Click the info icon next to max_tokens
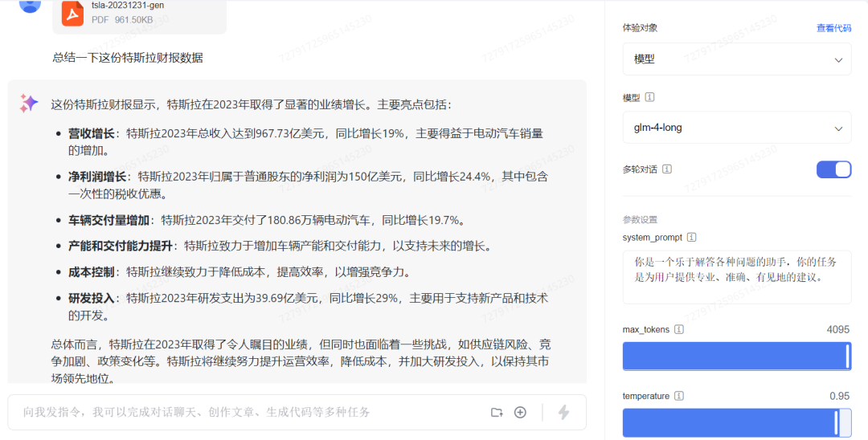 (678, 329)
